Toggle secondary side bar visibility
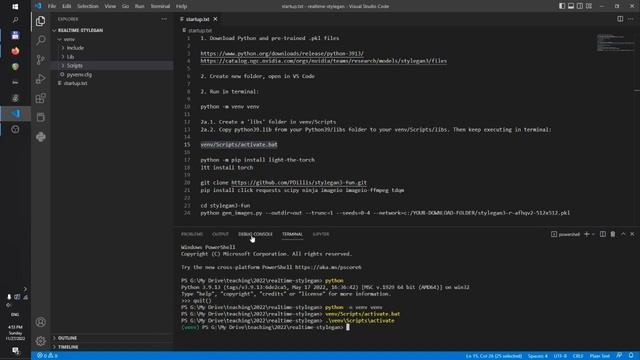Viewport: 640px width, 360px height. [x=580, y=6]
